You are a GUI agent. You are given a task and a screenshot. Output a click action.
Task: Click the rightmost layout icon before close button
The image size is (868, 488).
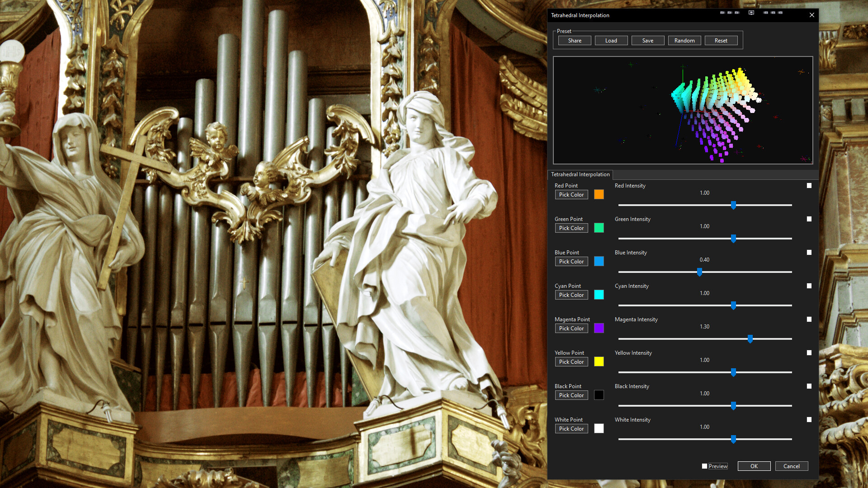[x=780, y=13]
